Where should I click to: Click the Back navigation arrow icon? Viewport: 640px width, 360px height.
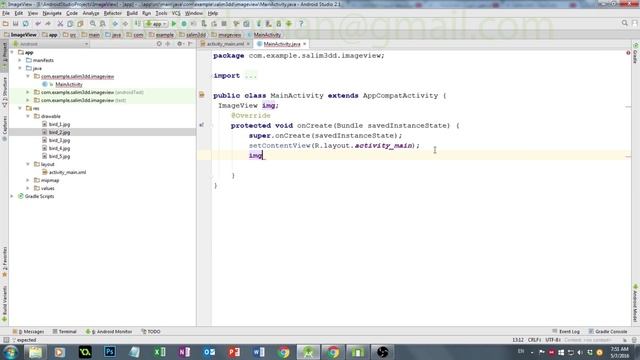click(x=115, y=24)
